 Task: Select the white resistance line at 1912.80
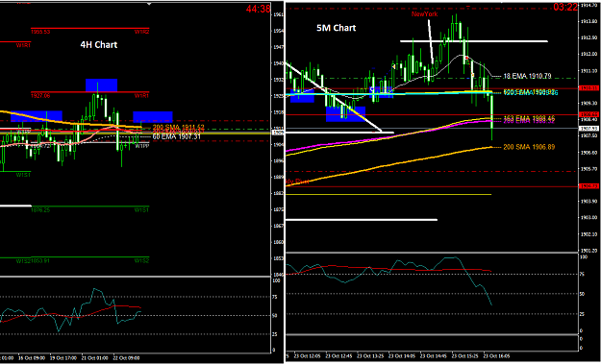tap(474, 41)
